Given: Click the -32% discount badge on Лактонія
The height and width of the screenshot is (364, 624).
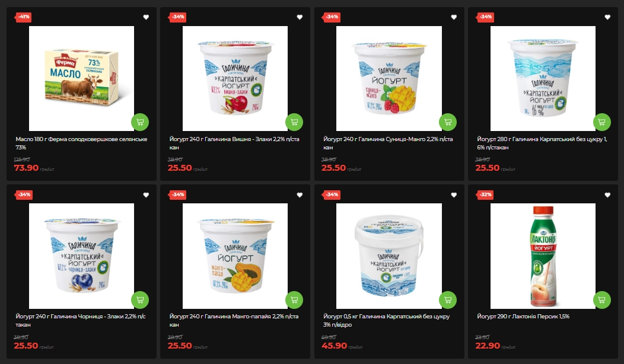Looking at the screenshot, I should tap(485, 194).
